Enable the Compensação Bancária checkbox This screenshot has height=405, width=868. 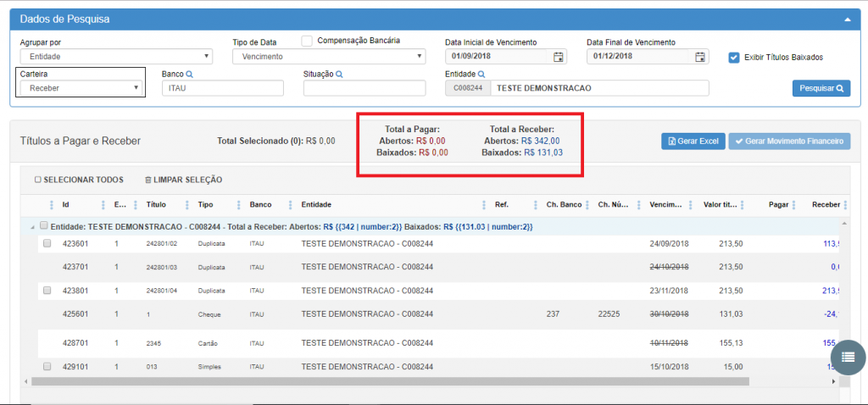tap(307, 41)
